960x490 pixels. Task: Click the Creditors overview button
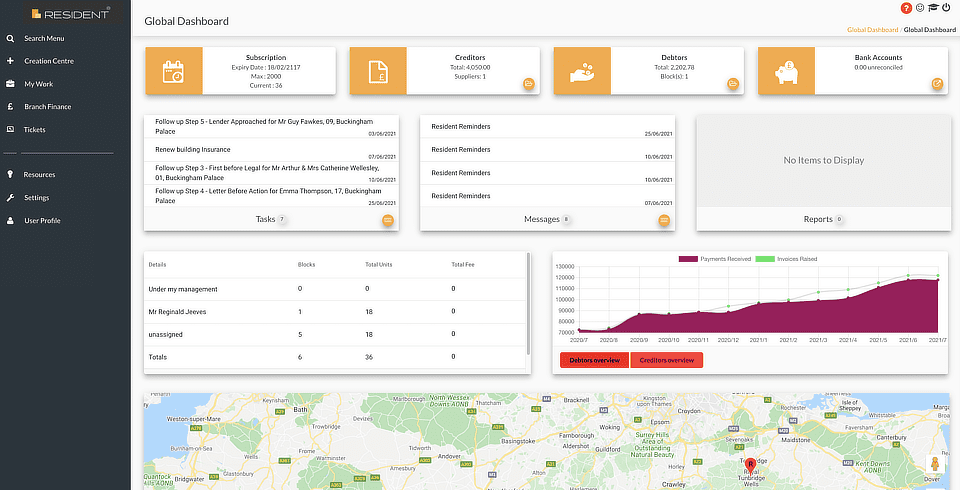pyautogui.click(x=667, y=360)
